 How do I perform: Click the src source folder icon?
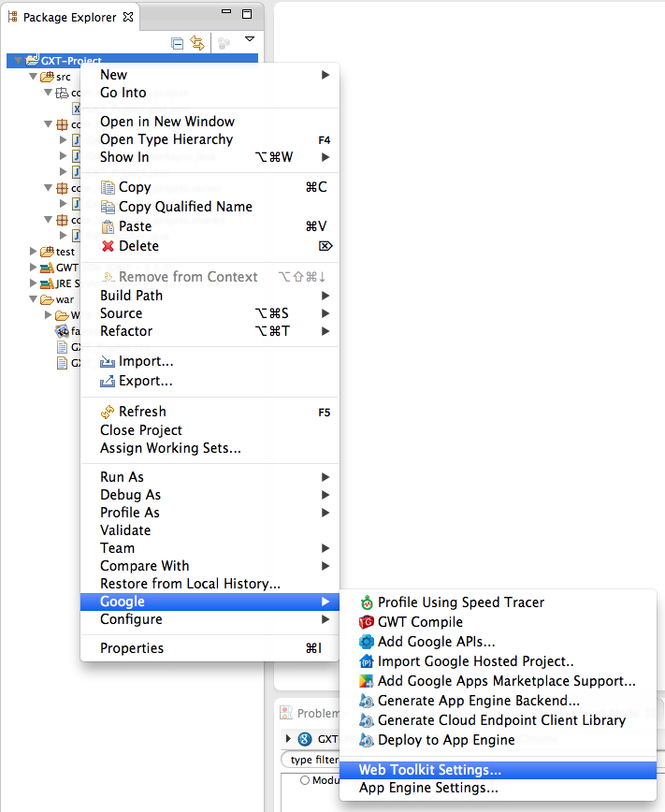coord(47,77)
